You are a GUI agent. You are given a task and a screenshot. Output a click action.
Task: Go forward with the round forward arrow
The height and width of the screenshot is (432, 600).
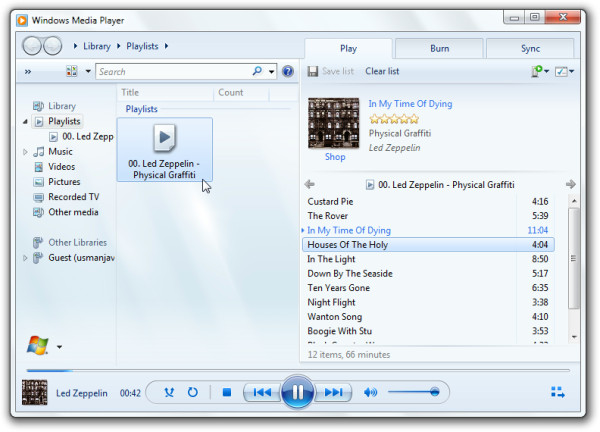point(53,46)
